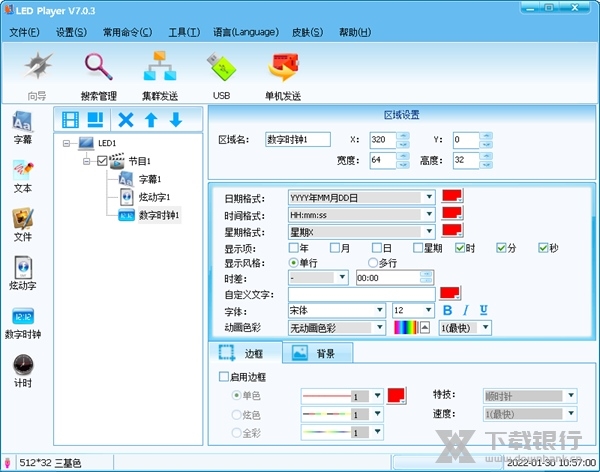This screenshot has height=472, width=600.
Task: Open the 设置(S) menu
Action: (x=71, y=33)
